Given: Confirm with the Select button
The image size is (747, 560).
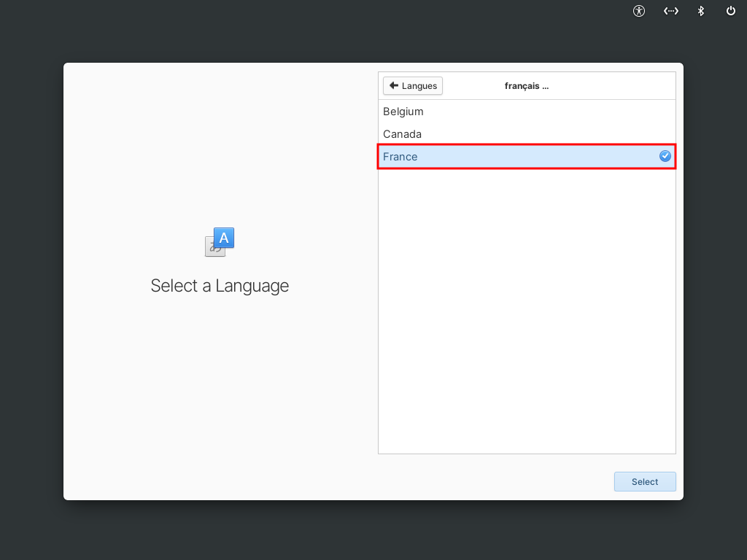Looking at the screenshot, I should 645,481.
